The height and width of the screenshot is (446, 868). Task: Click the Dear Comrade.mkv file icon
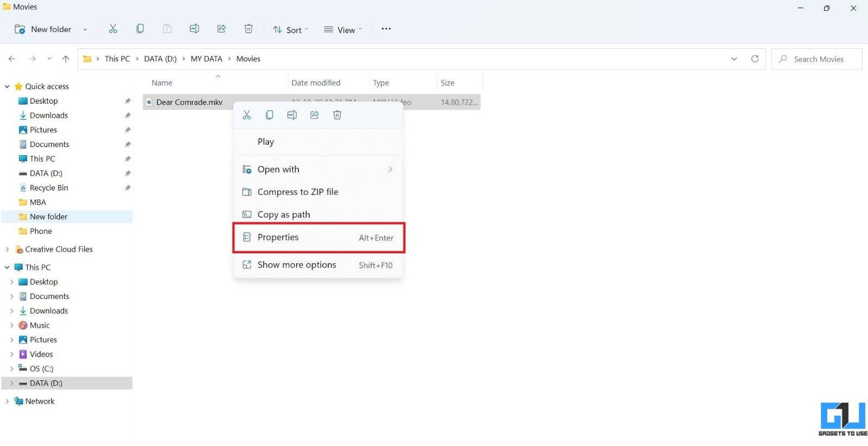coord(149,102)
